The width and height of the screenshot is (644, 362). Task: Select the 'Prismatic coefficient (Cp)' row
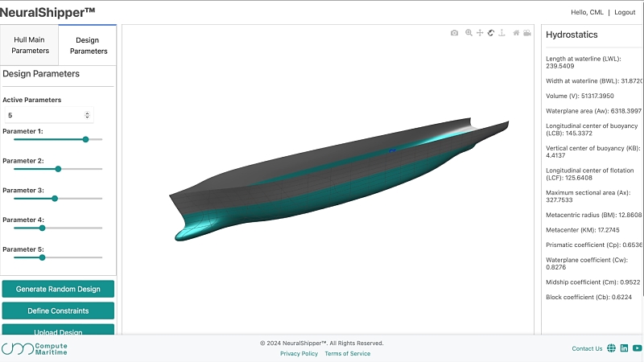point(594,245)
